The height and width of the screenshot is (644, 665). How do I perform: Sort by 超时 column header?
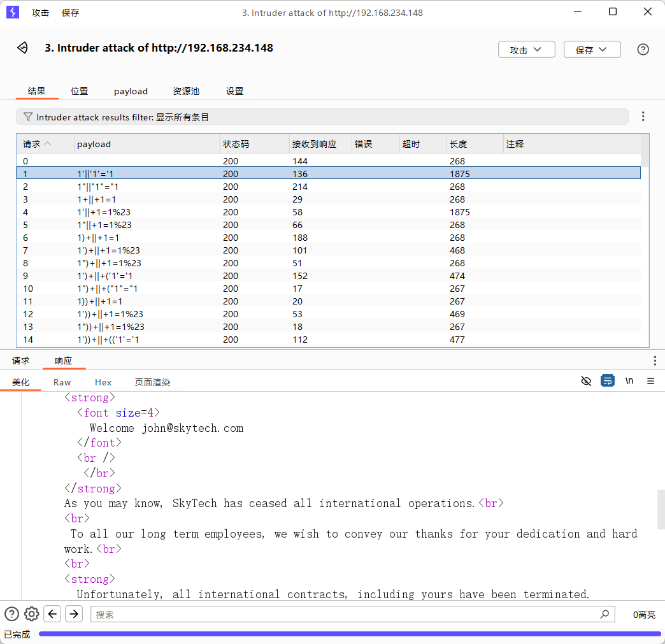coord(423,144)
